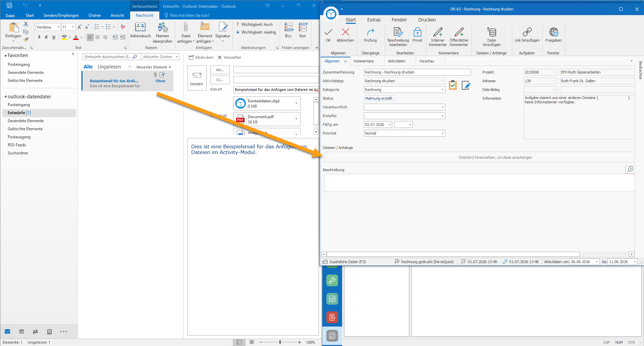Toggle bold formatting in Outlook ribbon
This screenshot has width=644, height=346.
pos(39,37)
